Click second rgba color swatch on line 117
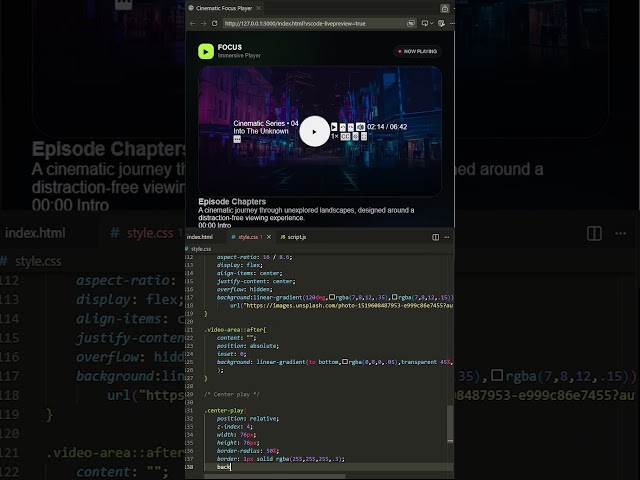The width and height of the screenshot is (640, 480). (x=395, y=297)
